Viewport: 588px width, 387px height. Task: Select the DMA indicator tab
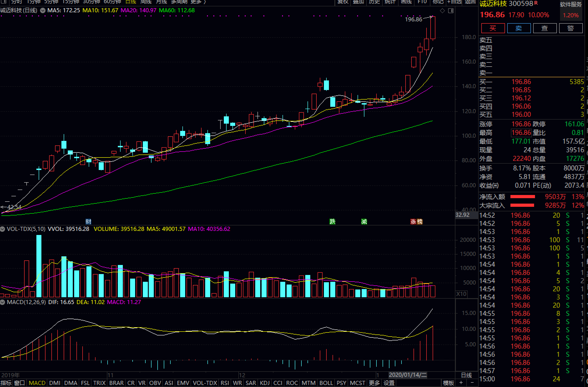[x=71, y=383]
